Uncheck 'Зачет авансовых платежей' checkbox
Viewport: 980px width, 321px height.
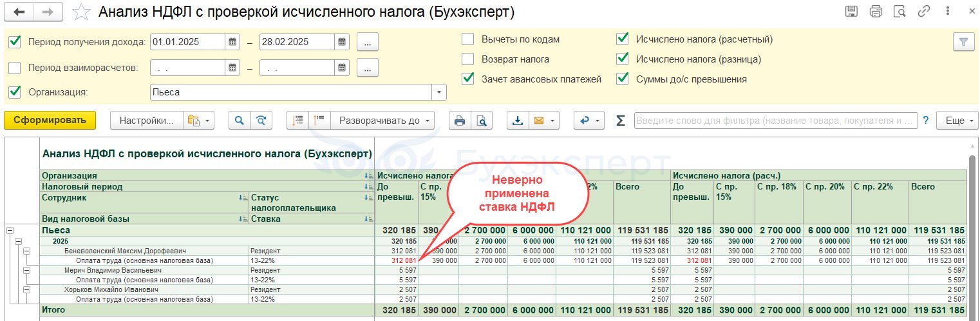click(x=468, y=79)
